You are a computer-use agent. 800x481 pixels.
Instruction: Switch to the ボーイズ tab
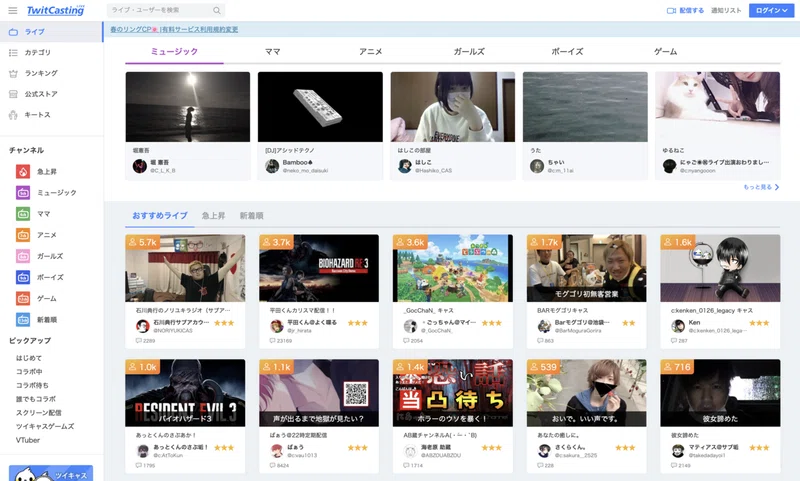coord(567,52)
